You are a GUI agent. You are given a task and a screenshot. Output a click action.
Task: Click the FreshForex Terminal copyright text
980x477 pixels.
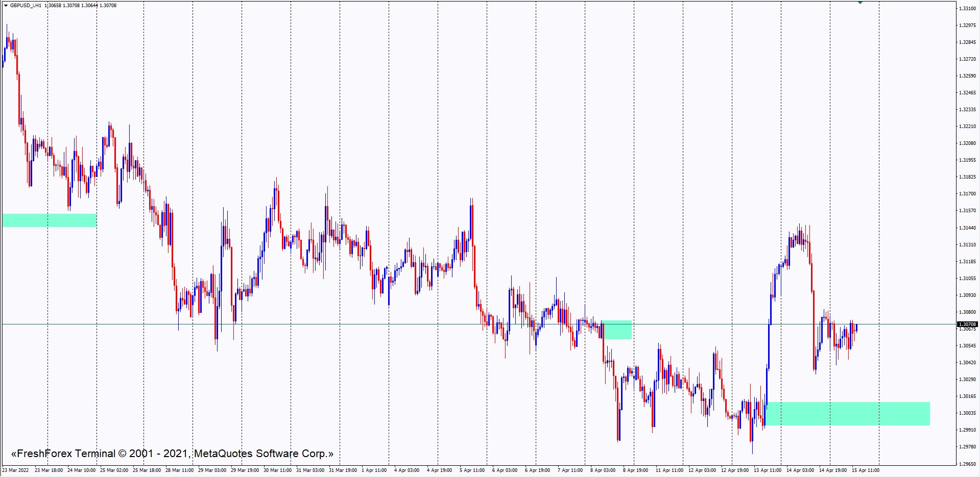[x=172, y=454]
